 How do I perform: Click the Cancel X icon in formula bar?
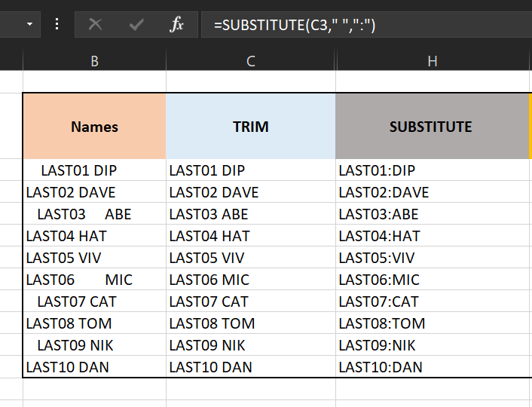tap(95, 25)
